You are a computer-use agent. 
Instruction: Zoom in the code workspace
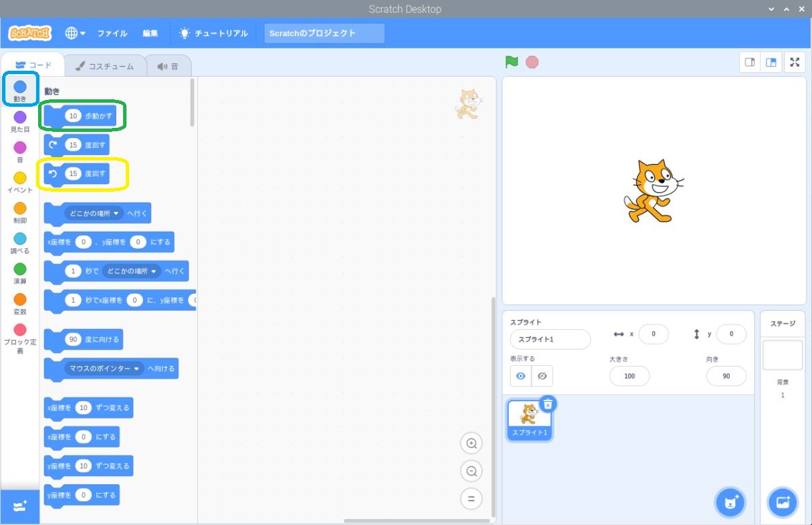click(471, 443)
